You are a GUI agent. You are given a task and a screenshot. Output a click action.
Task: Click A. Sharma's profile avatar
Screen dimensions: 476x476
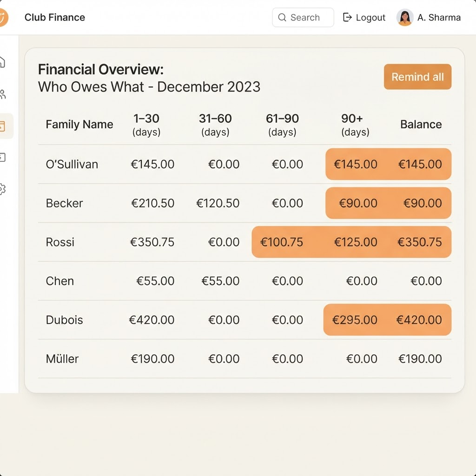[x=405, y=17]
